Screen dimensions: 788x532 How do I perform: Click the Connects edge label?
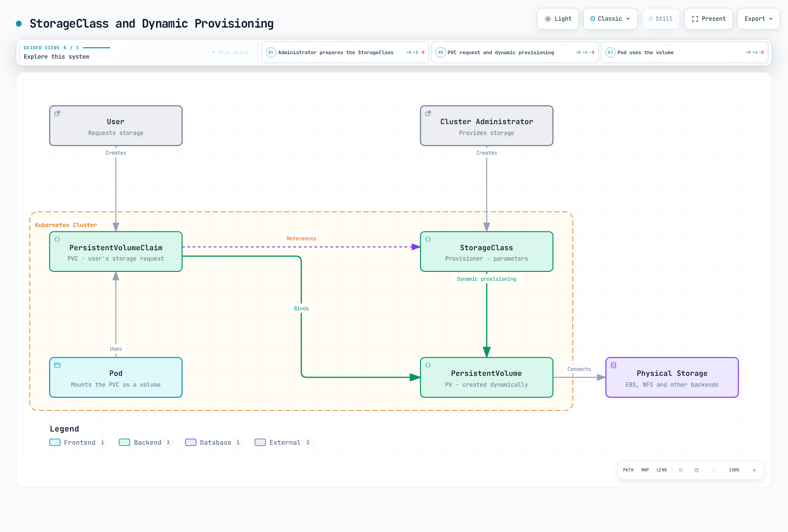(x=579, y=369)
